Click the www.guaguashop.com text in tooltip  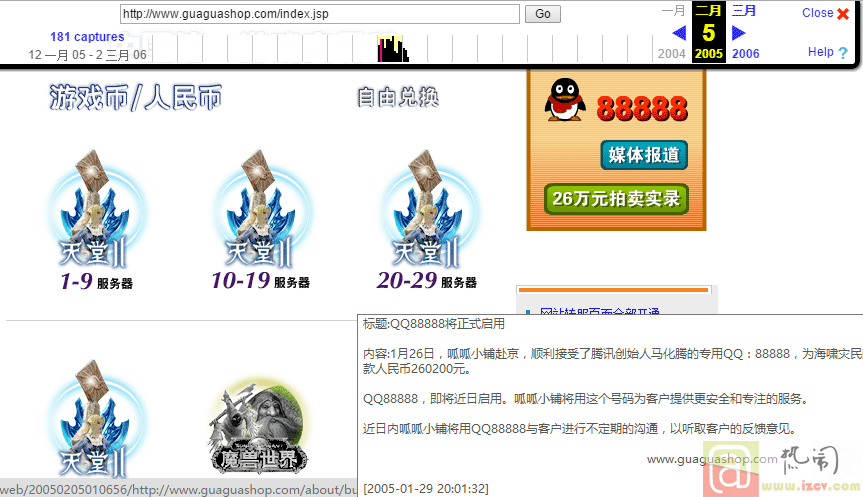point(712,459)
